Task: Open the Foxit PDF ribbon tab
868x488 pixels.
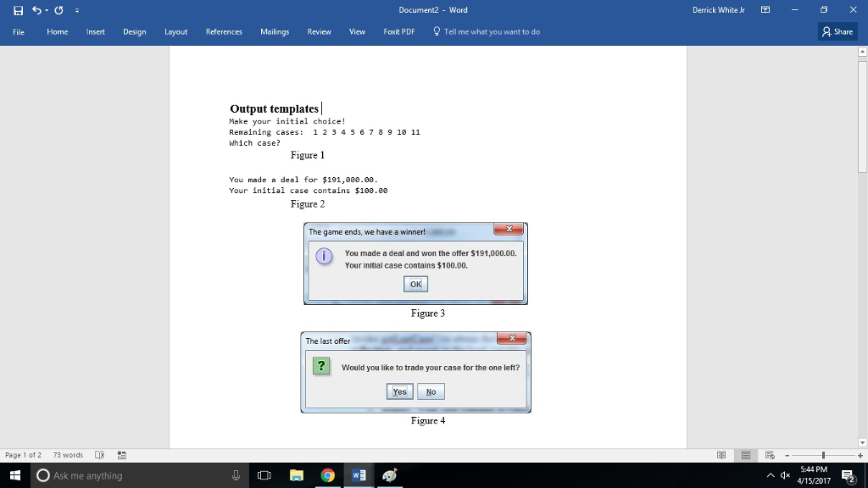Action: [x=398, y=31]
